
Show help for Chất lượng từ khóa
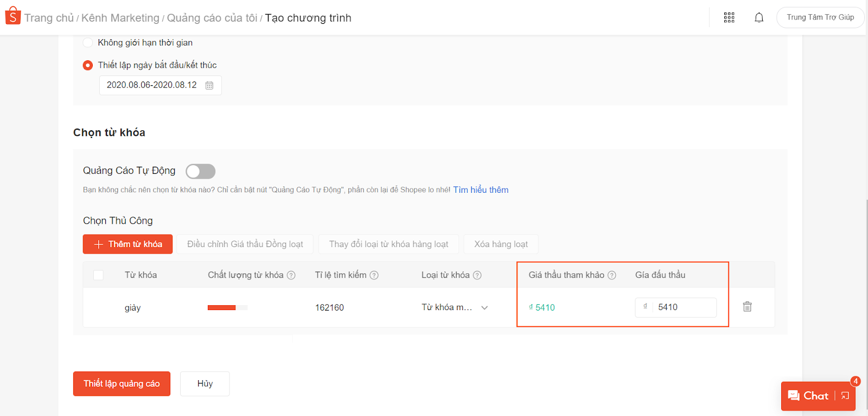click(x=291, y=275)
